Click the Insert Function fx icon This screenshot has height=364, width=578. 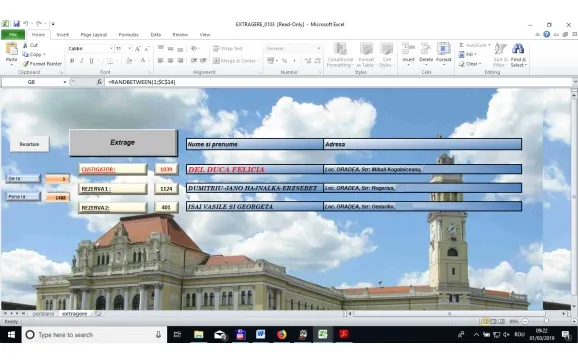pos(99,82)
